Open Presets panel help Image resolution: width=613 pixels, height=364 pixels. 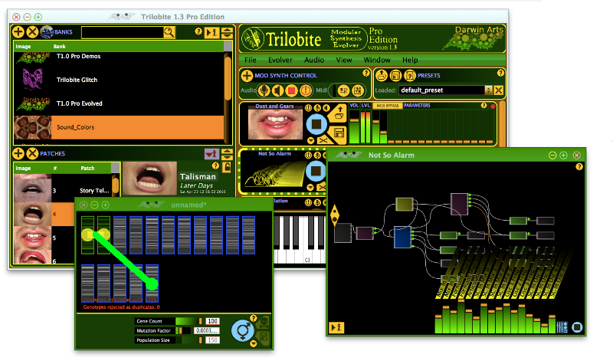[500, 73]
